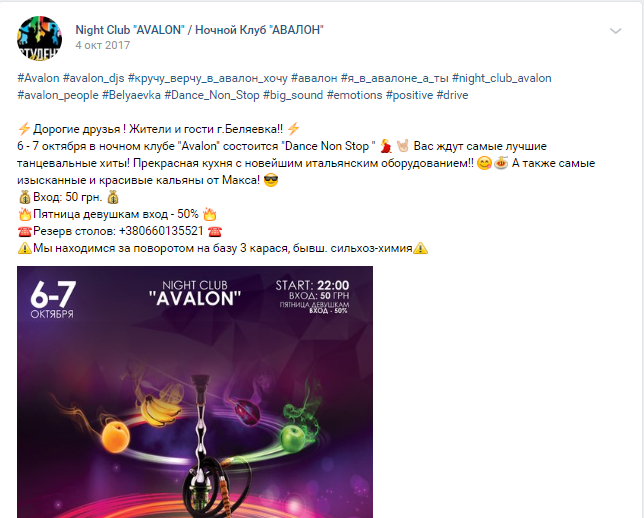The width and height of the screenshot is (644, 518).
Task: Open the #avalon_people hashtag
Action: click(x=58, y=95)
